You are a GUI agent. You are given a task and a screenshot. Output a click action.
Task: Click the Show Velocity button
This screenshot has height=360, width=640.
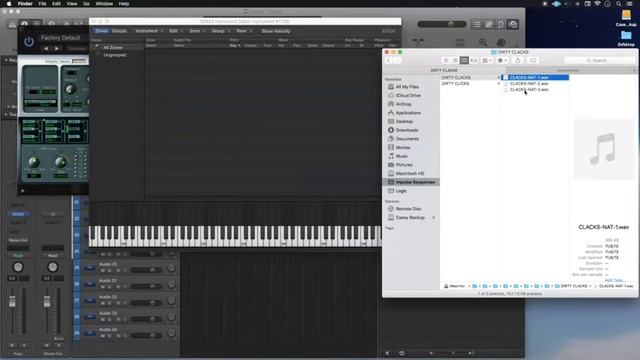click(x=276, y=31)
